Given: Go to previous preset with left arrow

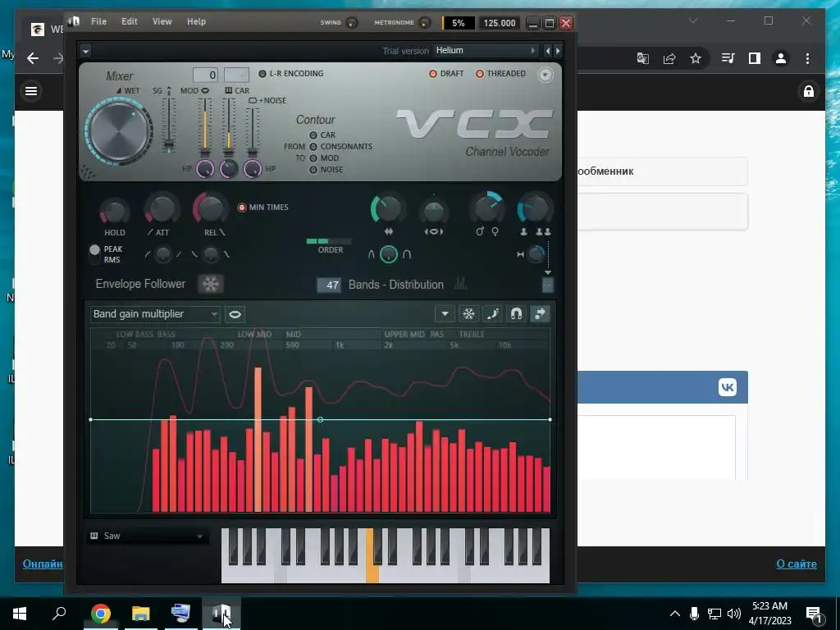Looking at the screenshot, I should 547,50.
